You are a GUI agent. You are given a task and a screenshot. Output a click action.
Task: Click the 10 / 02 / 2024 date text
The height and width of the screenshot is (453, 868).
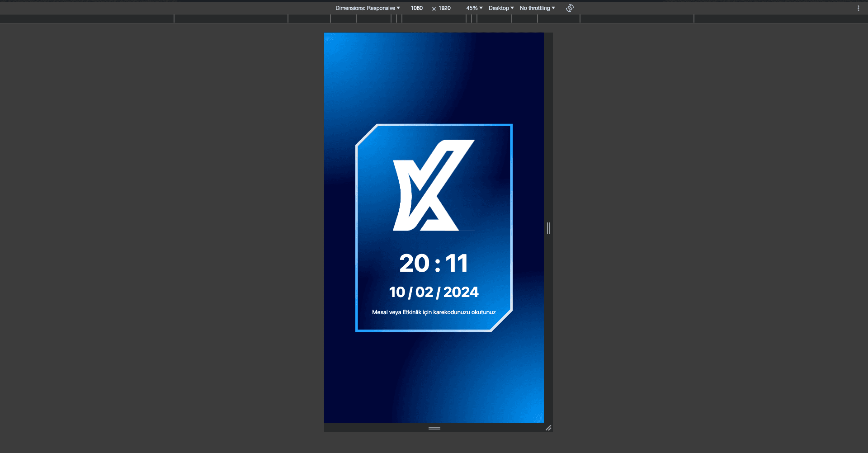(434, 292)
